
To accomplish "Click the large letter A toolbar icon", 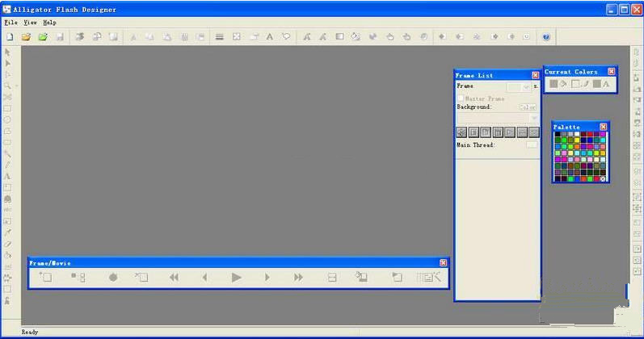I will pyautogui.click(x=269, y=37).
